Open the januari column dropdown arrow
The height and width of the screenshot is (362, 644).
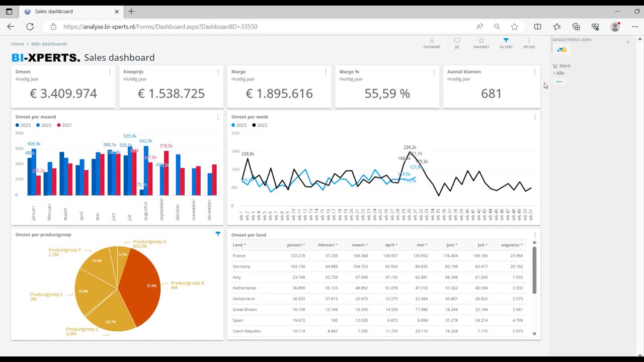(x=304, y=245)
